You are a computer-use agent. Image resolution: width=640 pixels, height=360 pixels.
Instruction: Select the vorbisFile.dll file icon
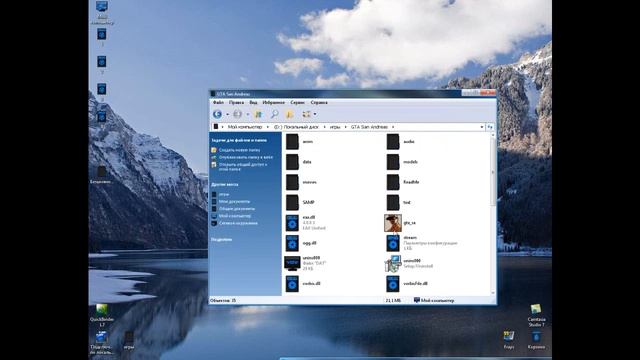point(393,283)
